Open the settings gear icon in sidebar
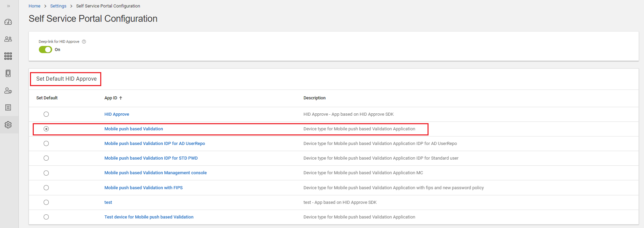The width and height of the screenshot is (644, 228). point(8,125)
